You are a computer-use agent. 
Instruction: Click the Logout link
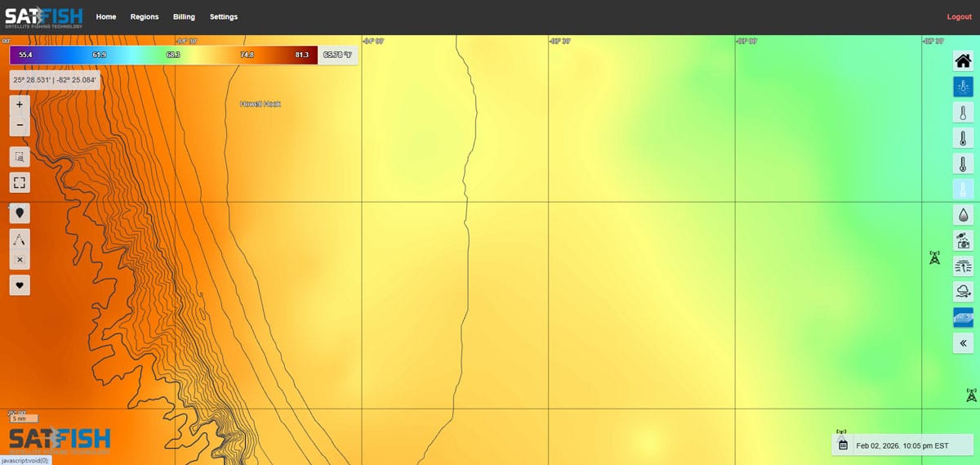pyautogui.click(x=959, y=17)
